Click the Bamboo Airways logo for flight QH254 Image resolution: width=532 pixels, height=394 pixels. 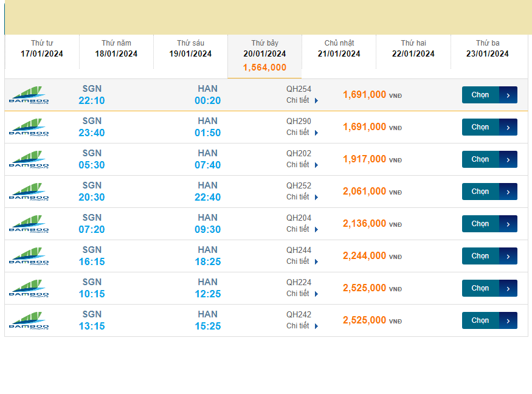click(29, 95)
